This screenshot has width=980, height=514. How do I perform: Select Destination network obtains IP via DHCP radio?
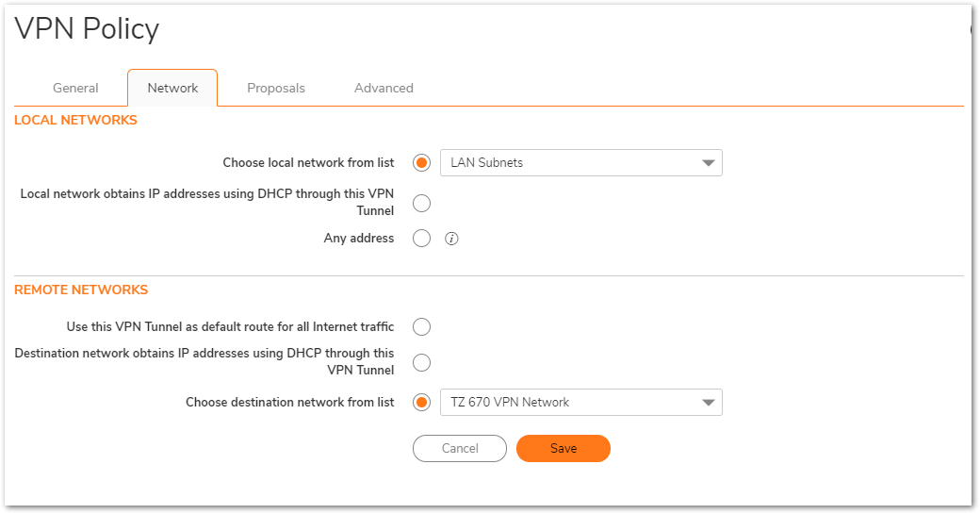tap(422, 362)
